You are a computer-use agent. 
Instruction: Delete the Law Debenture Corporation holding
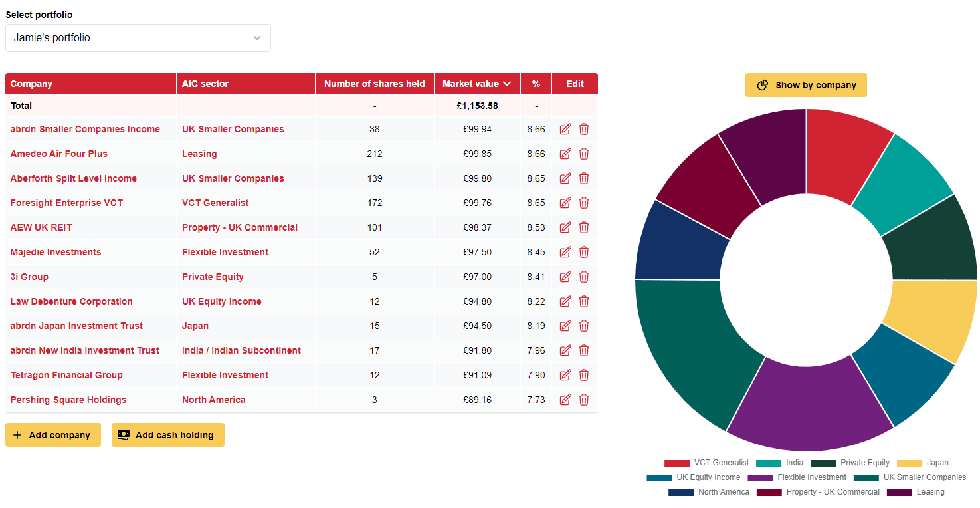click(584, 301)
